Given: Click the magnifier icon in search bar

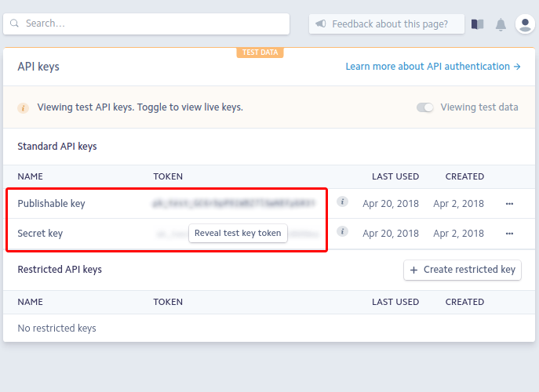Looking at the screenshot, I should [15, 24].
